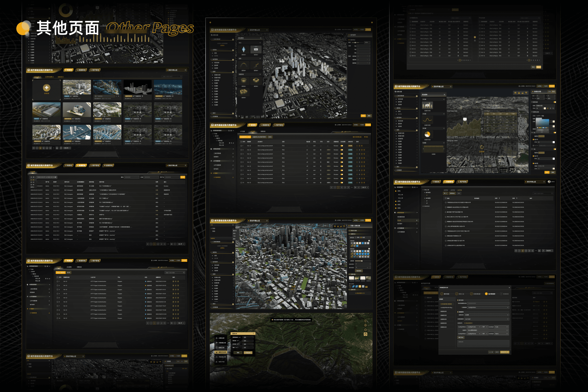Click the gold plus icon to create a scene
The image size is (588, 392).
click(x=47, y=88)
